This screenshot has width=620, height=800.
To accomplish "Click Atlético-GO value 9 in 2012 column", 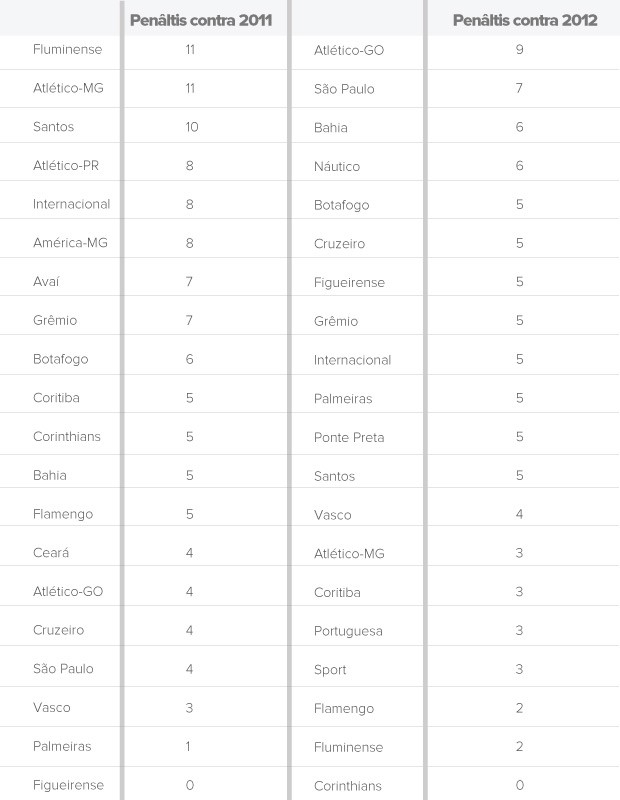I will click(520, 49).
